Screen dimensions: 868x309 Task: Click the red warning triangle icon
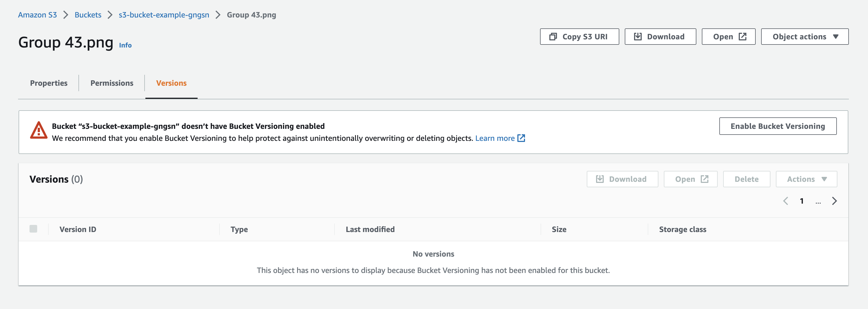pos(39,130)
